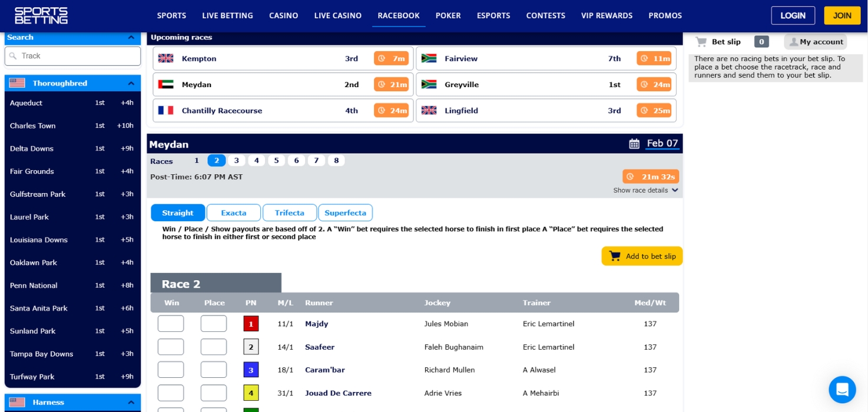Click the yellow post number 4 swatch
This screenshot has height=412, width=868.
pos(251,393)
